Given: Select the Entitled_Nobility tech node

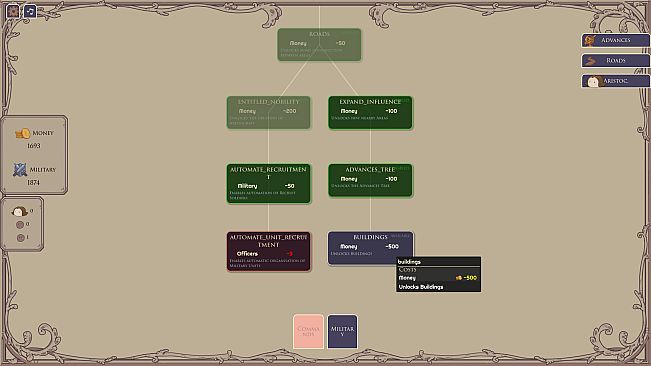Looking at the screenshot, I should coord(268,112).
